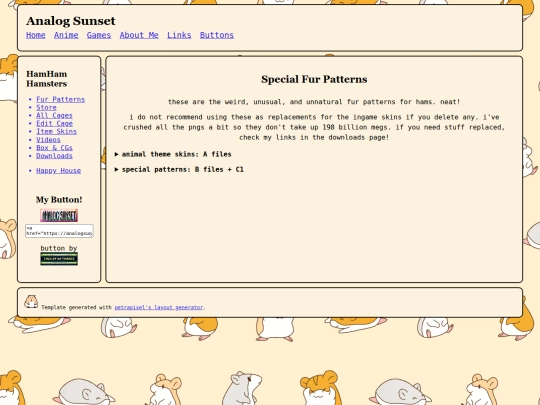Open the Item Skins link
The height and width of the screenshot is (405, 540).
coord(56,132)
